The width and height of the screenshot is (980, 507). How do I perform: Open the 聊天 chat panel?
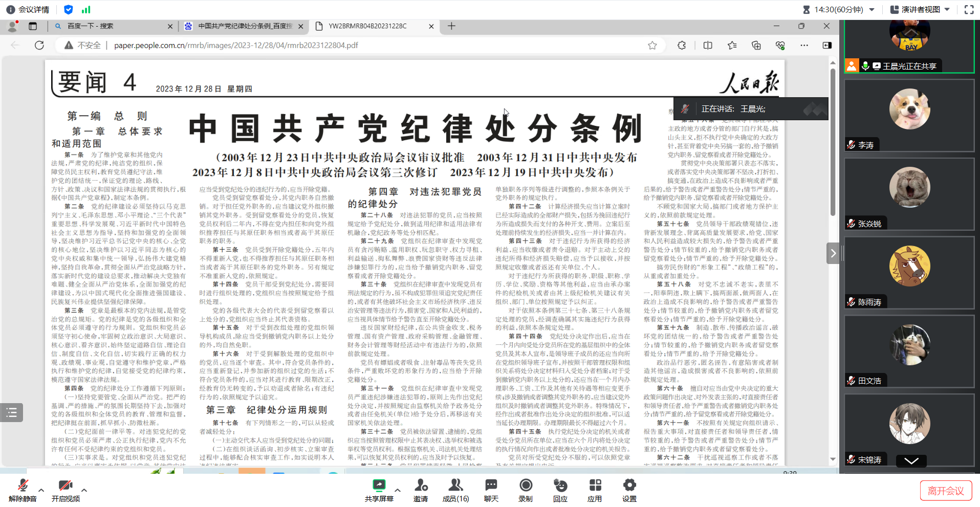click(491, 486)
